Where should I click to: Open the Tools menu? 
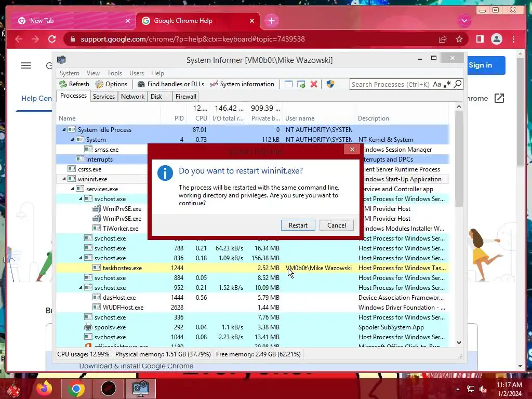[114, 73]
